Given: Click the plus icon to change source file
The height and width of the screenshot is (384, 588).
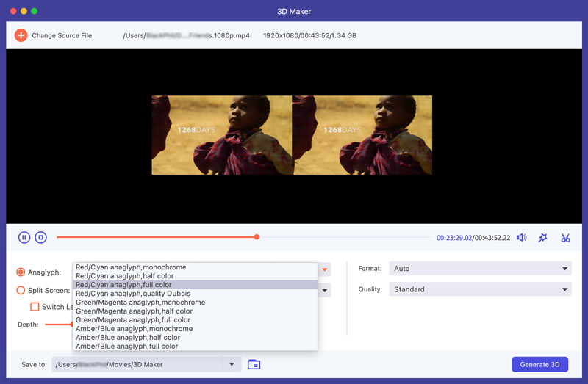Looking at the screenshot, I should coord(21,35).
